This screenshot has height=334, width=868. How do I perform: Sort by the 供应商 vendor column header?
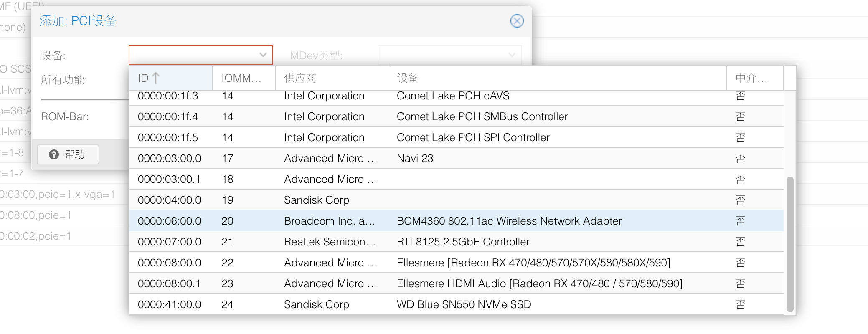(x=332, y=78)
